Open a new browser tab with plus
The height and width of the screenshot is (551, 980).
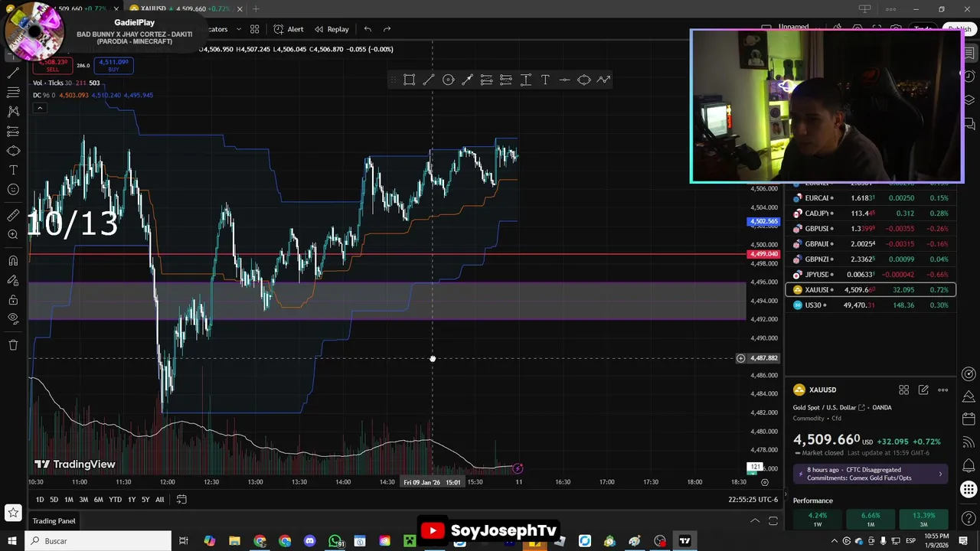click(x=256, y=8)
